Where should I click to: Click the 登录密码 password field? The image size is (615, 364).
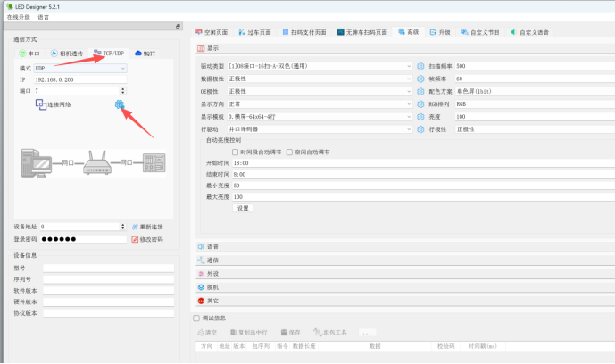click(83, 239)
